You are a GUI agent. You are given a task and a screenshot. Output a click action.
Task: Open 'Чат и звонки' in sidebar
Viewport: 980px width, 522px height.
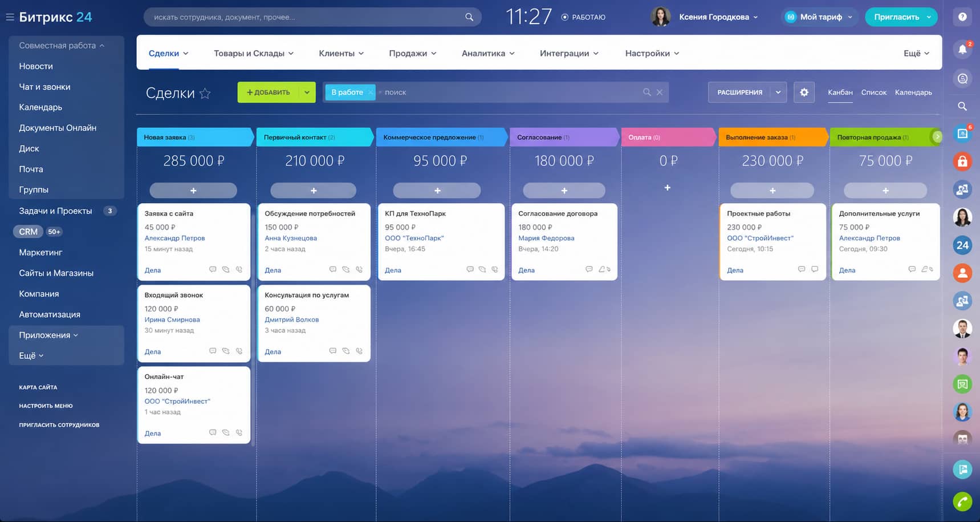tap(44, 87)
